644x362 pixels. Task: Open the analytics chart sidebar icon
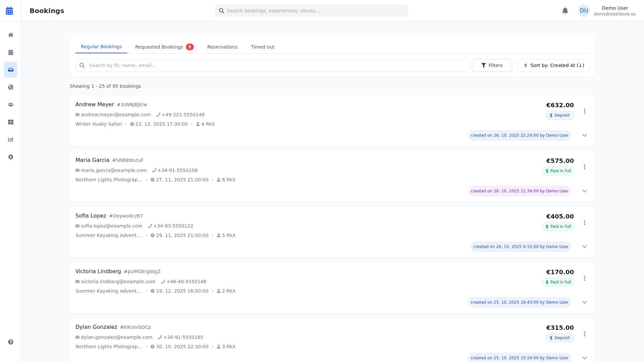click(x=11, y=139)
